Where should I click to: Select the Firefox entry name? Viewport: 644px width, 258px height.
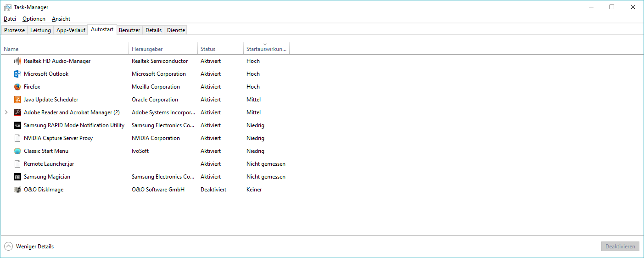pos(32,87)
